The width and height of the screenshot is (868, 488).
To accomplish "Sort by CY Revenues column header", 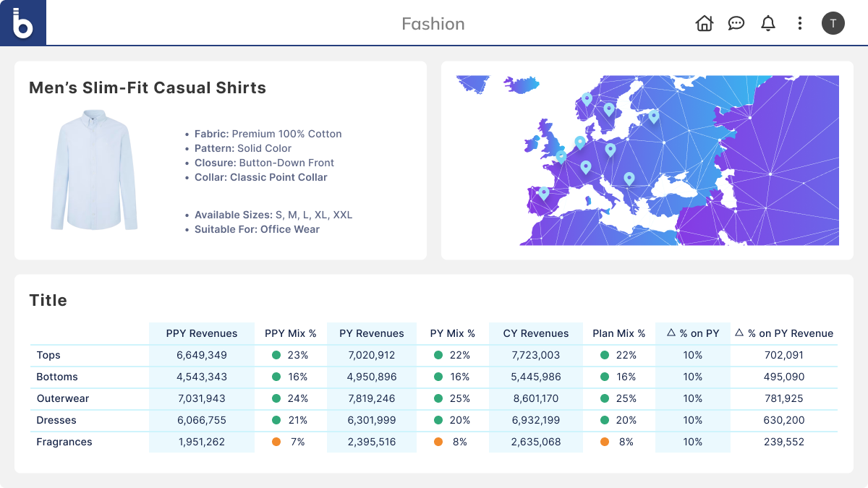I will [x=535, y=333].
